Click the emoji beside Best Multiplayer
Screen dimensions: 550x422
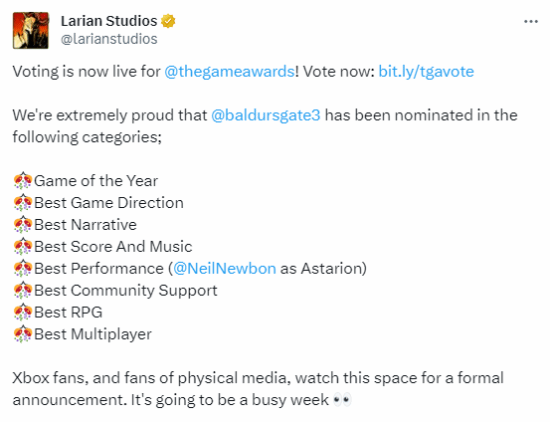(x=23, y=334)
